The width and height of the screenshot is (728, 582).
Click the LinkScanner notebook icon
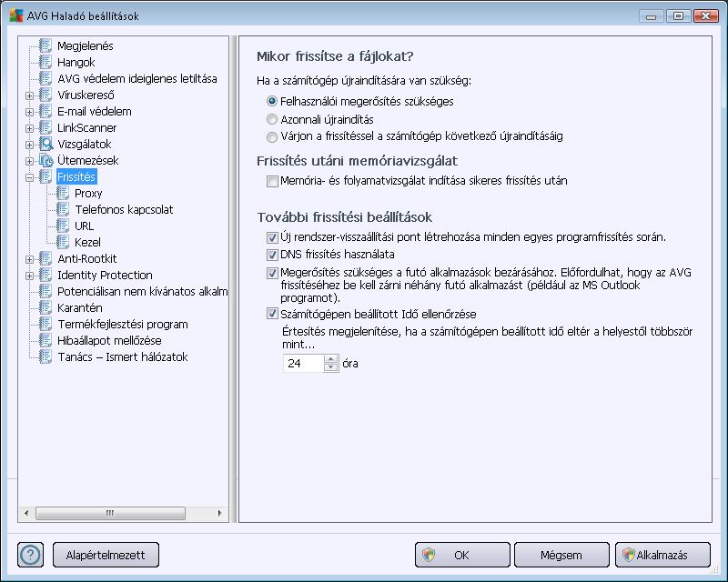(x=45, y=127)
